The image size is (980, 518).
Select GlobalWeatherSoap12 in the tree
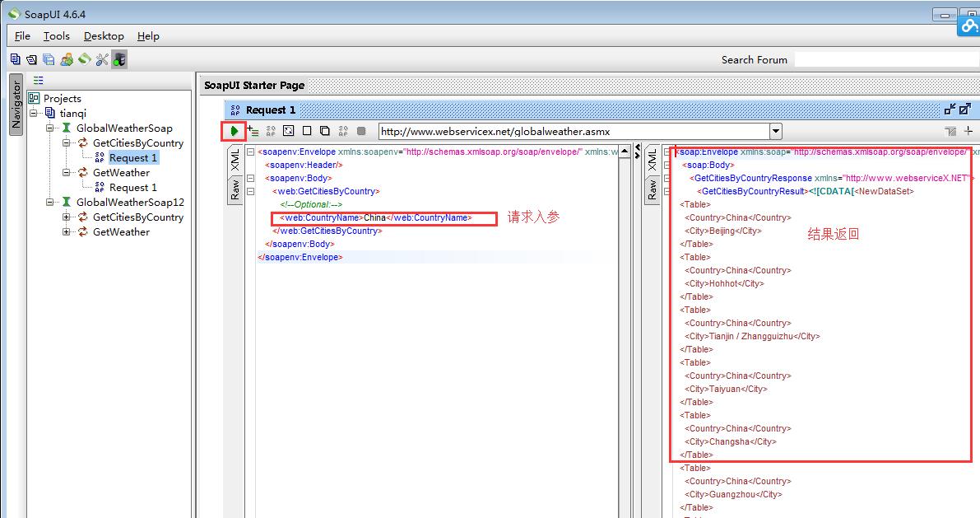pos(130,202)
